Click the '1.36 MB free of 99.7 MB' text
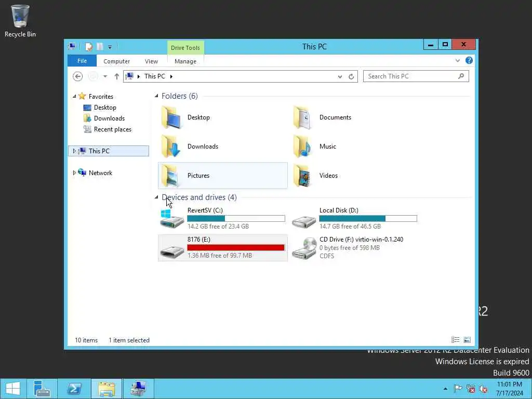 coord(220,256)
